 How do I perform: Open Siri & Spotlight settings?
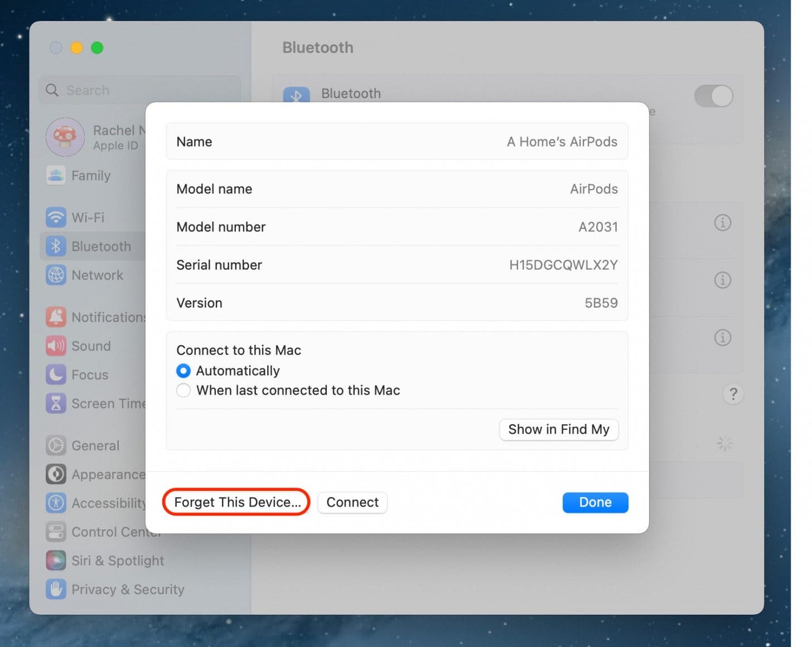117,561
